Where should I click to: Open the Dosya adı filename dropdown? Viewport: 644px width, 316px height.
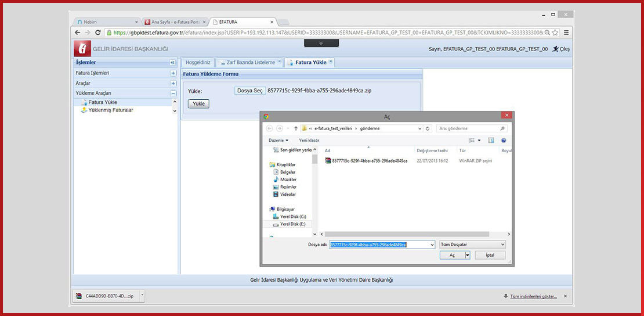tap(432, 245)
